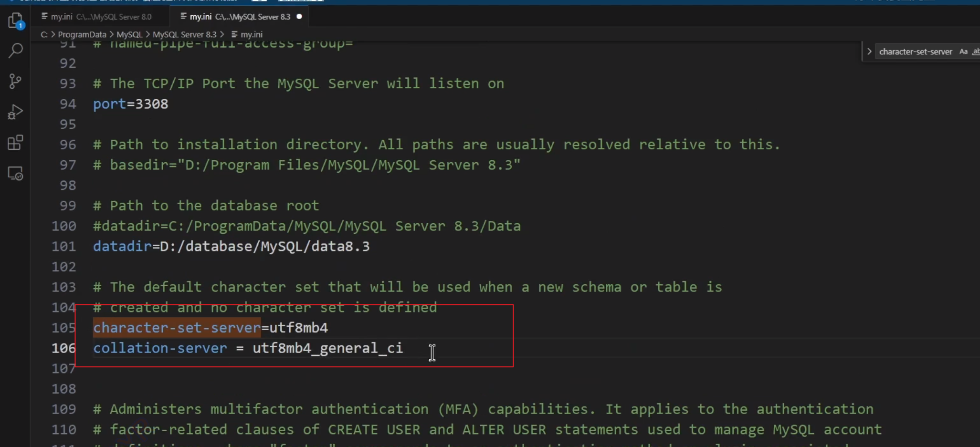Click the datadir=D:/database/MySQL/data8.3 line
The image size is (980, 447).
(231, 246)
